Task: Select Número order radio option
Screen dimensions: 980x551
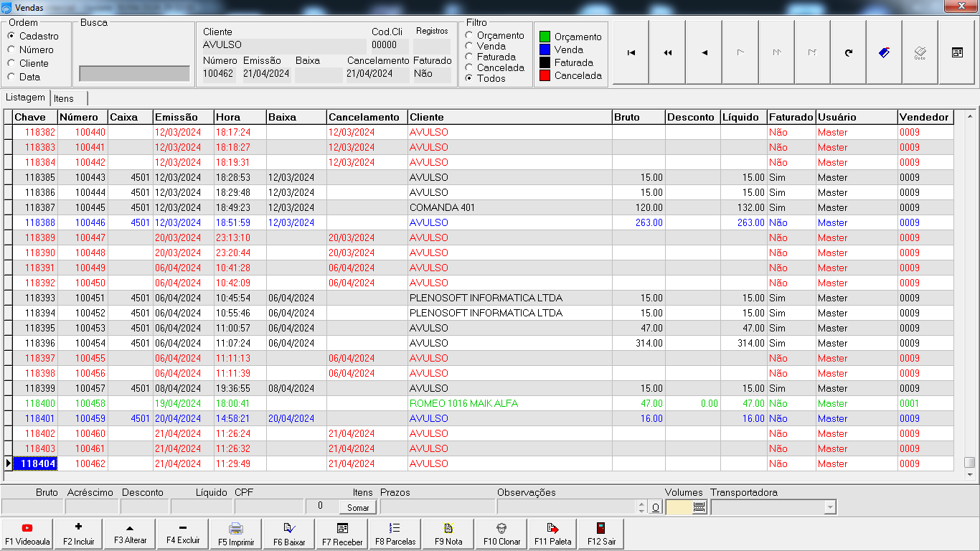Action: pyautogui.click(x=11, y=50)
